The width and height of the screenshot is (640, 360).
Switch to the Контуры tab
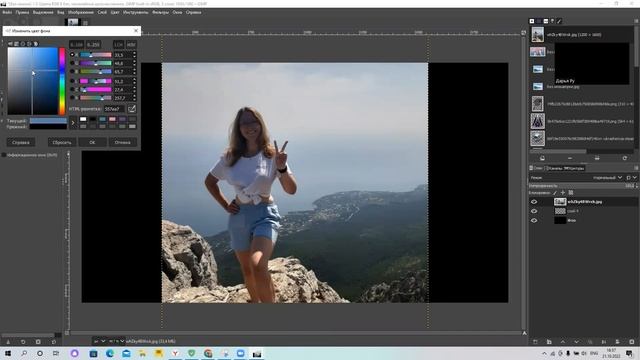tap(574, 168)
